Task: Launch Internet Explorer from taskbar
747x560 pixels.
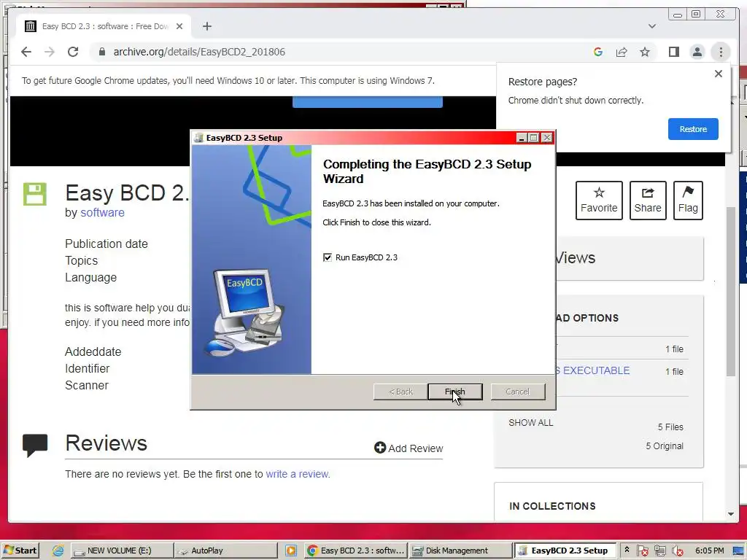Action: [58, 551]
